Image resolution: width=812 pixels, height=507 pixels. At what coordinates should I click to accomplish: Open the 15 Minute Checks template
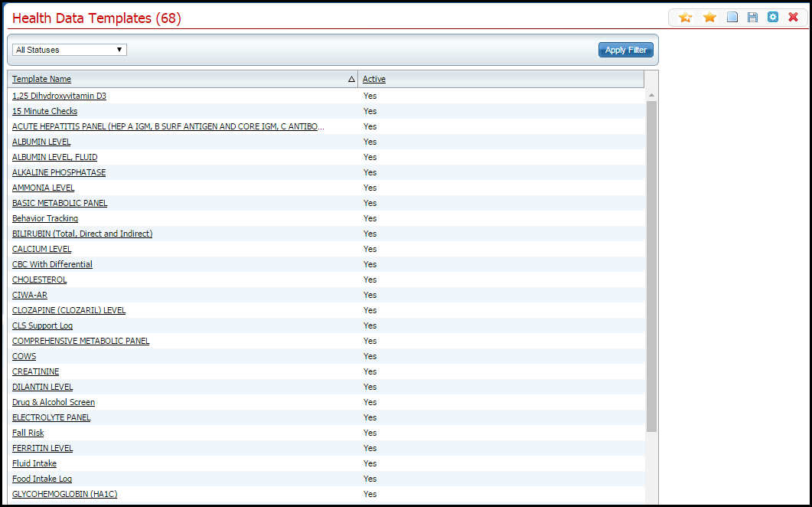click(44, 112)
